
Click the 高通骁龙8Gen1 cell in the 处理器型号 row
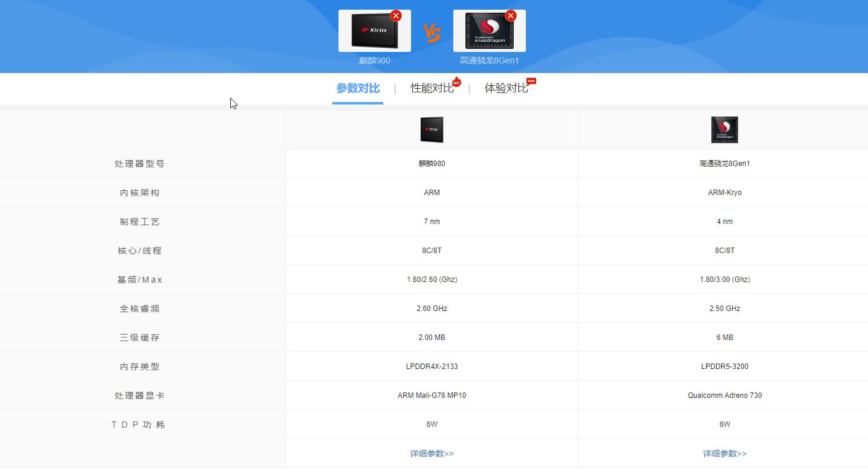pos(725,164)
